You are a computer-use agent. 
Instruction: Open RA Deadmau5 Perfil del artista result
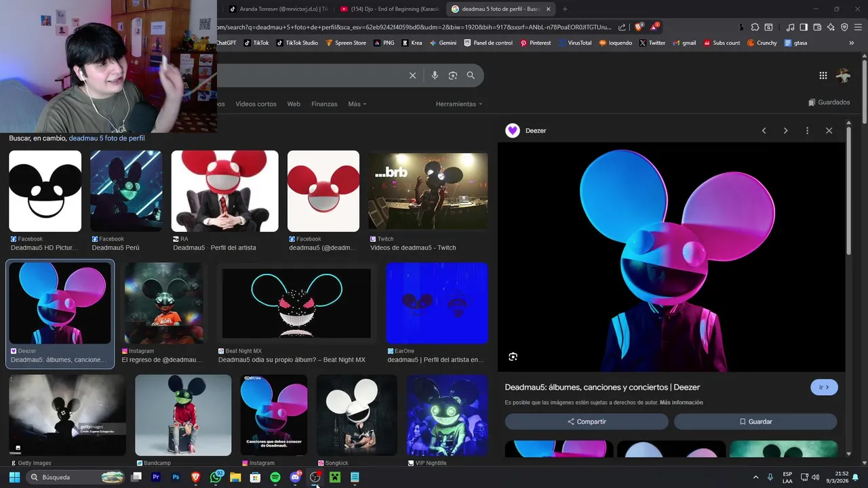224,191
